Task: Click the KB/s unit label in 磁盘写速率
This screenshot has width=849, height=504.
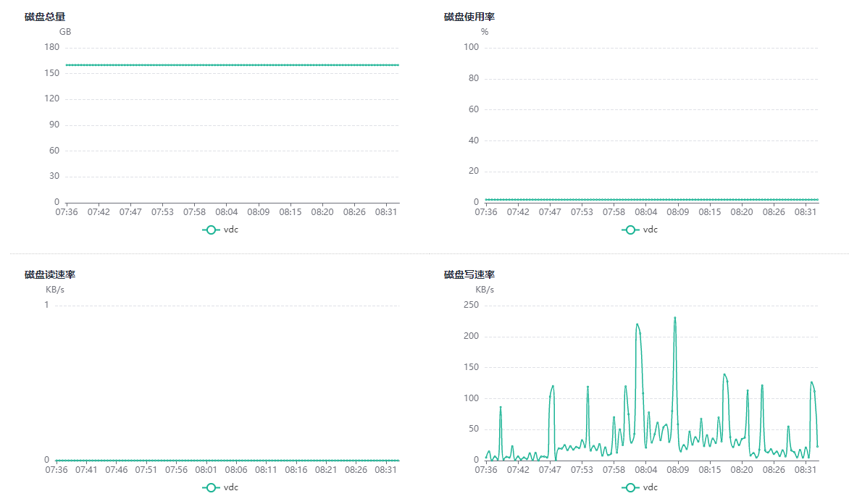Action: 485,290
